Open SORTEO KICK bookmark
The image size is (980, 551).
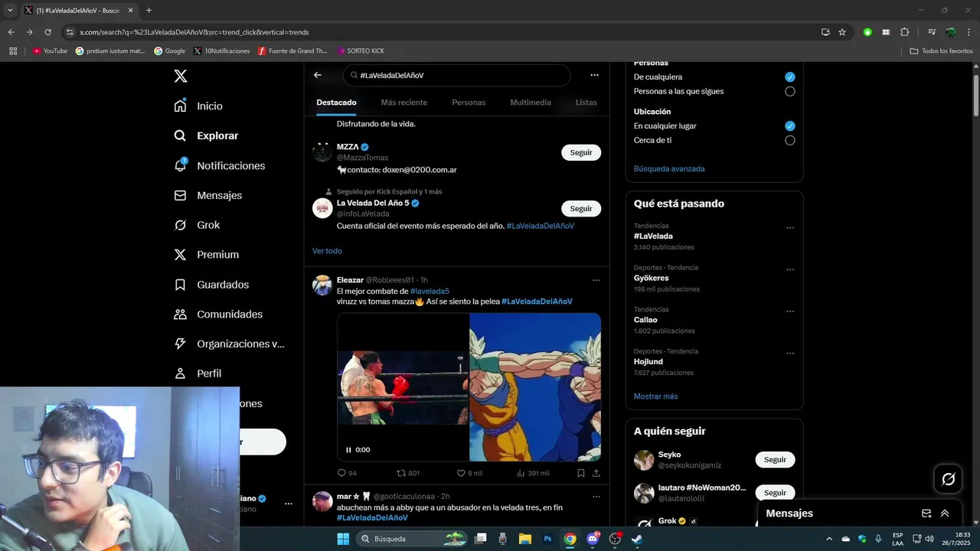click(x=361, y=51)
